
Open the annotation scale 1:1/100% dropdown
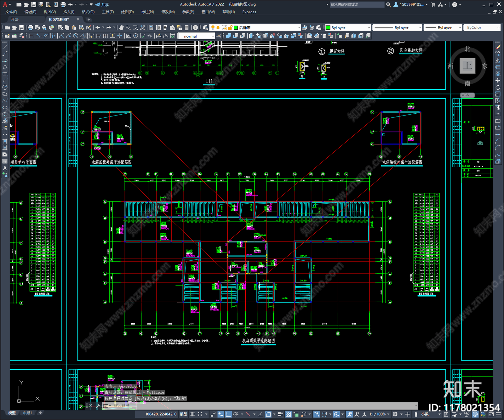(x=380, y=414)
